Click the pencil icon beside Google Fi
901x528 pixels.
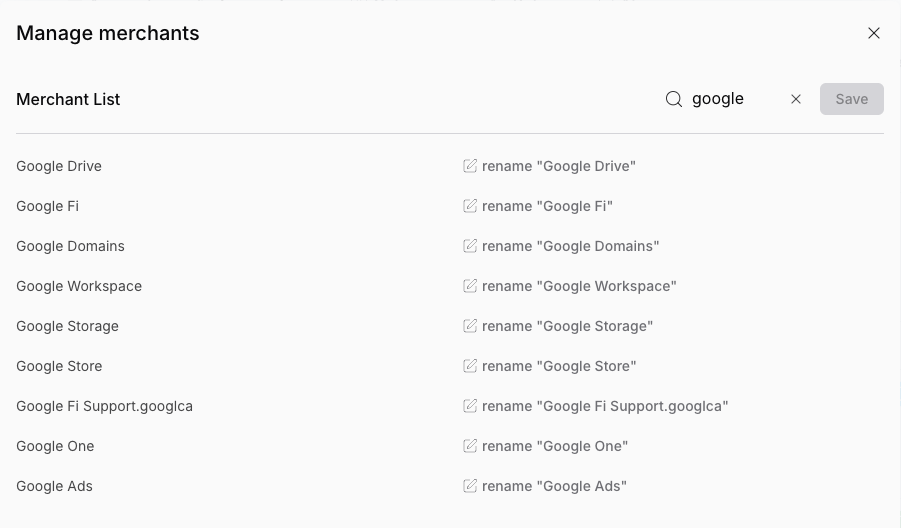point(470,206)
